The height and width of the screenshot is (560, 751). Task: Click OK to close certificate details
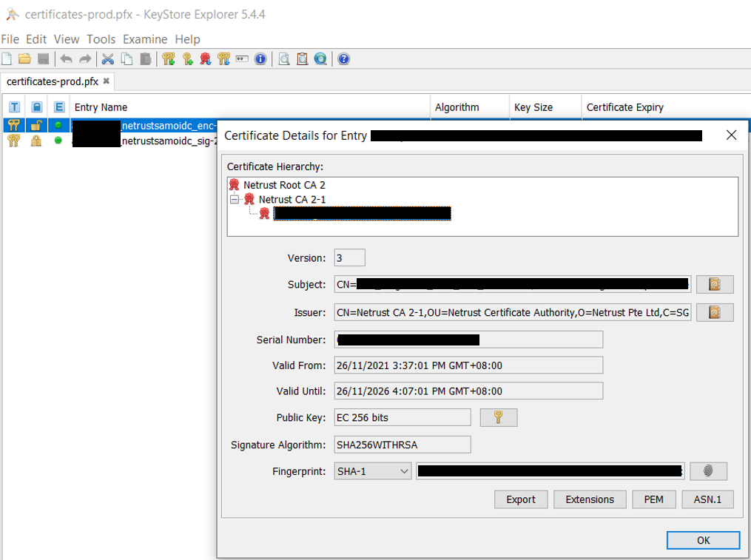click(x=704, y=540)
